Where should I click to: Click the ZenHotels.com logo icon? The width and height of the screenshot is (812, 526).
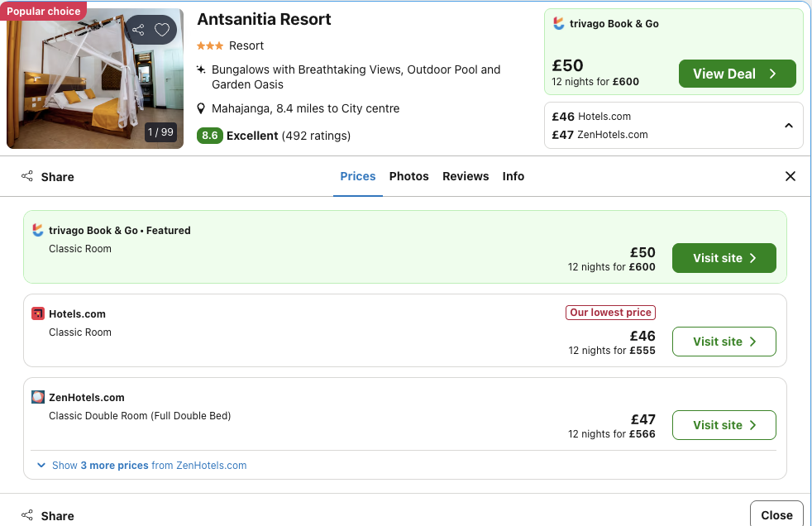click(x=38, y=398)
